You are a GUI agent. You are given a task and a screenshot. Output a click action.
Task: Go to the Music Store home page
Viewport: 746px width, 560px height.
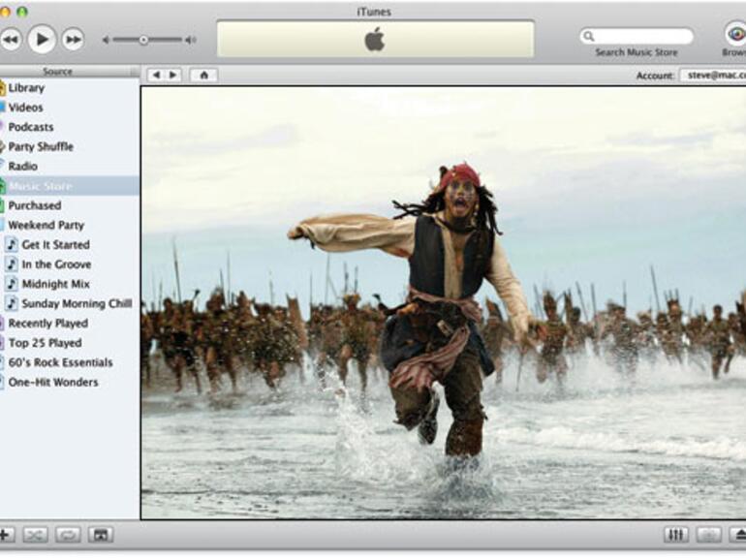pyautogui.click(x=203, y=75)
